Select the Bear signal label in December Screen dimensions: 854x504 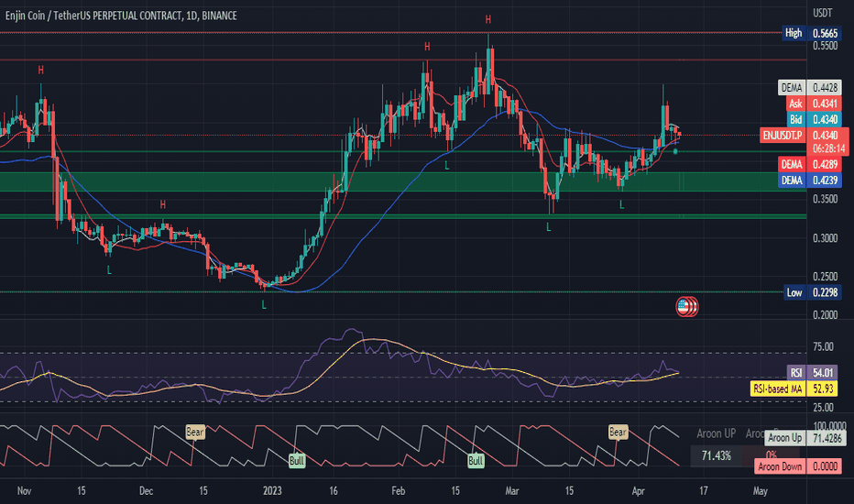[x=195, y=433]
